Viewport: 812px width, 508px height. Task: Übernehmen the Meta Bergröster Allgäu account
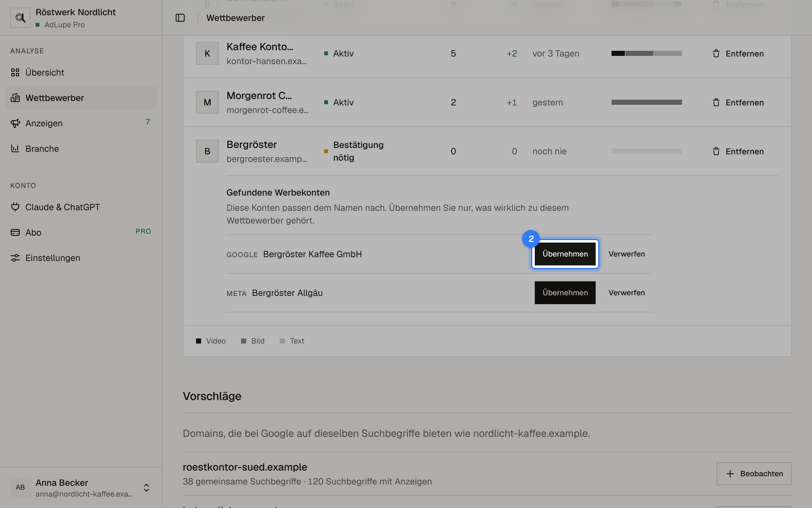point(565,293)
